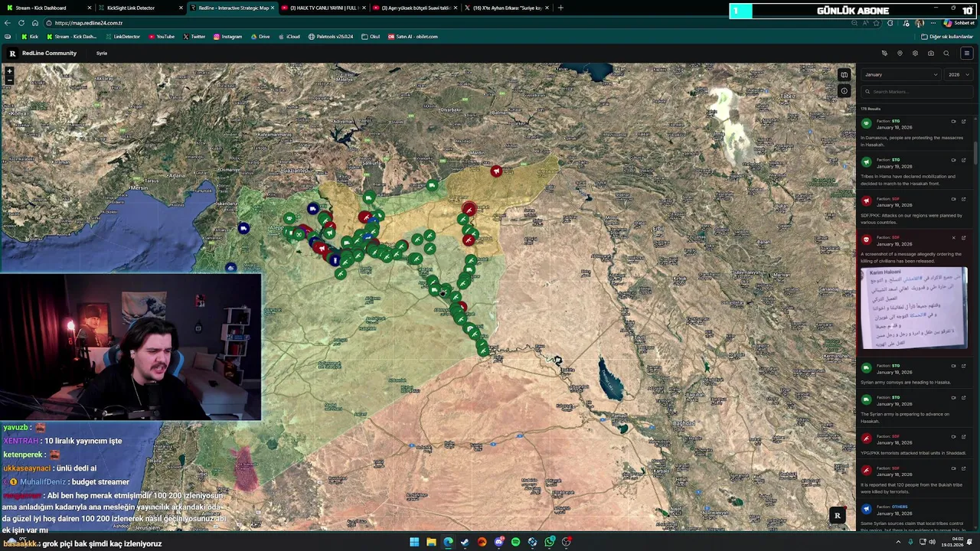Open the Instagram bookmark

227,37
